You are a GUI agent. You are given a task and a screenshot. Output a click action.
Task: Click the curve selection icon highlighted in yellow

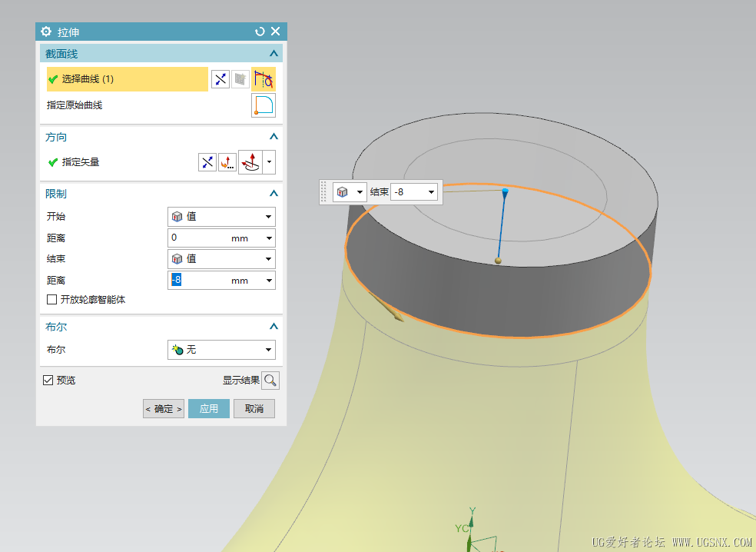click(264, 79)
